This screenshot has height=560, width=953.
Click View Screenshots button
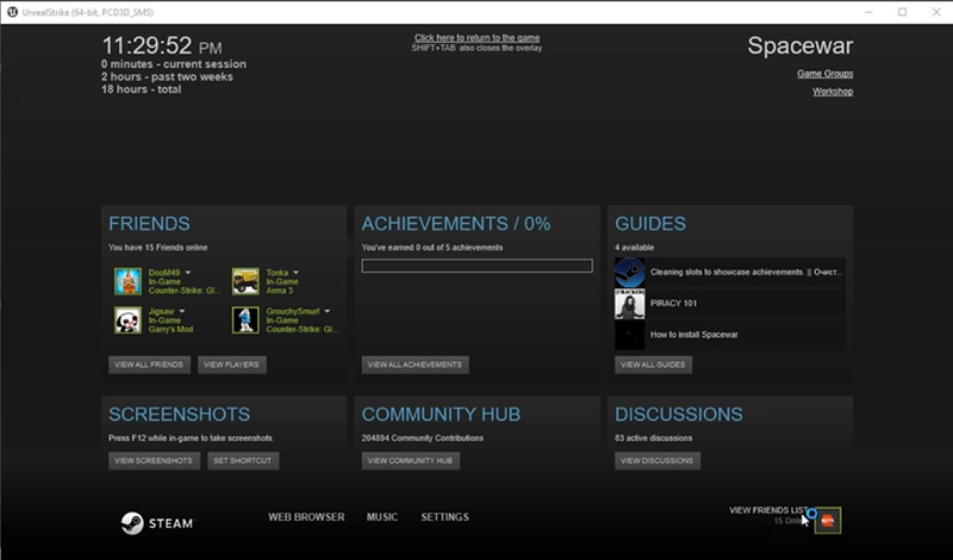pyautogui.click(x=154, y=461)
